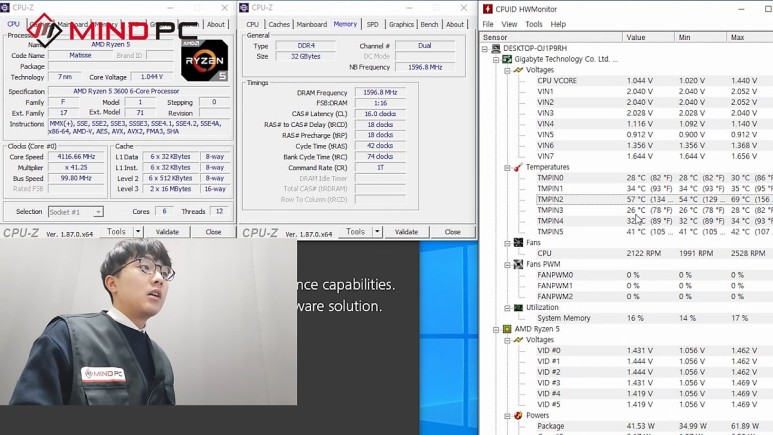The image size is (773, 435).
Task: Select the Package power row
Action: (654, 426)
